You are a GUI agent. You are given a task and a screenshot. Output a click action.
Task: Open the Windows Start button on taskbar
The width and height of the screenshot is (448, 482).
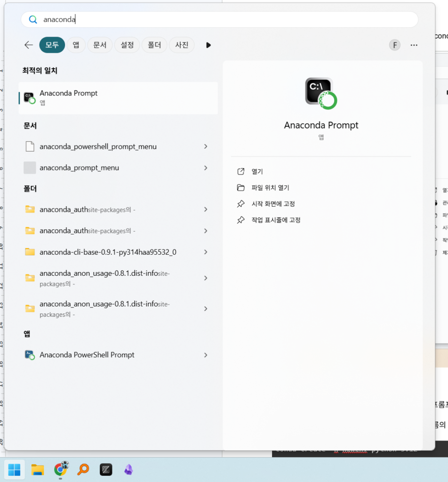click(15, 470)
